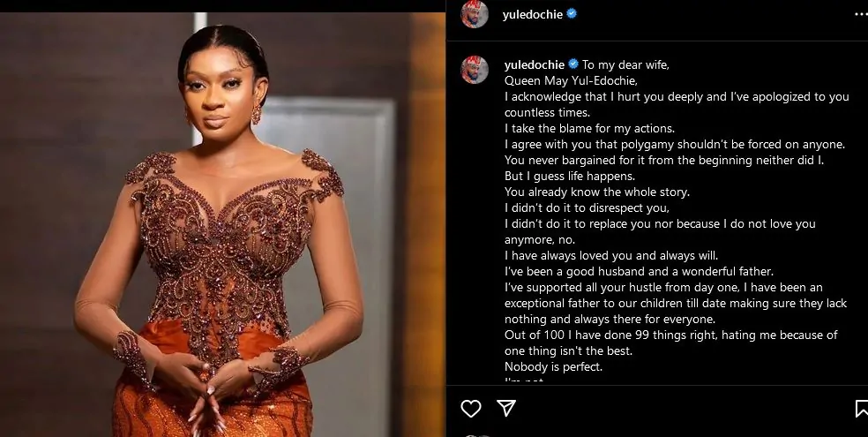Screen dimensions: 868x437
Task: Click the avatar beside the caption
Action: coord(475,70)
